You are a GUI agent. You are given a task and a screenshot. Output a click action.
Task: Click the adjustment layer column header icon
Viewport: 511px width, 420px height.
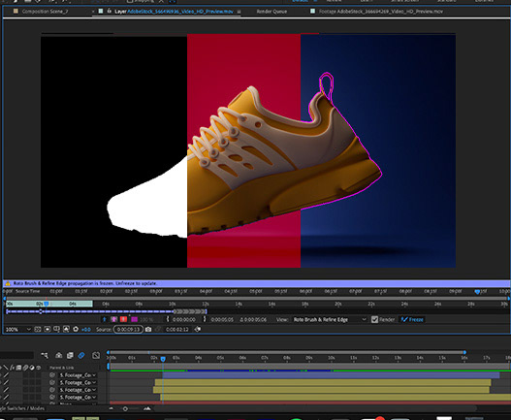[32, 368]
